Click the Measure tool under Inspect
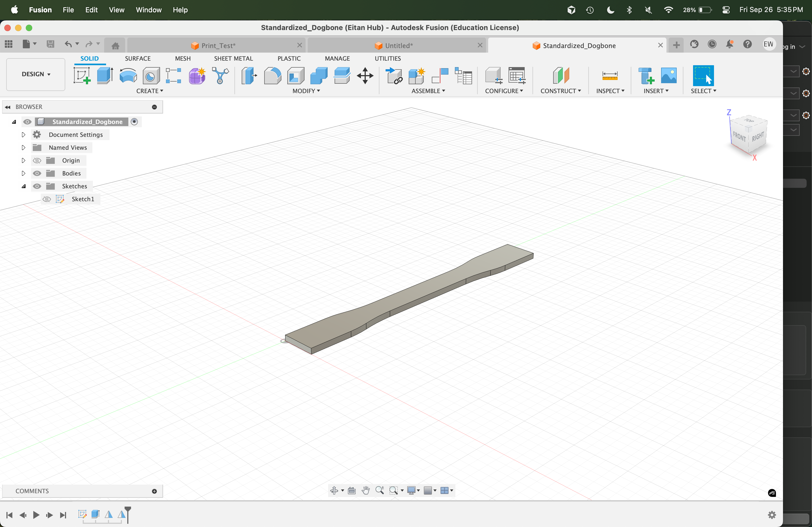This screenshot has height=527, width=812. (609, 75)
